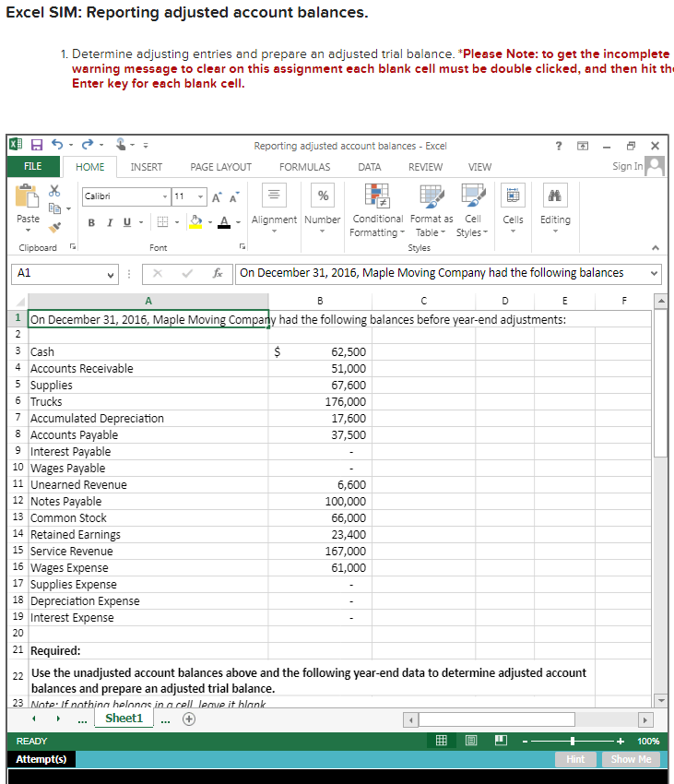The height and width of the screenshot is (784, 674).
Task: Toggle Italic formatting
Action: click(x=110, y=222)
